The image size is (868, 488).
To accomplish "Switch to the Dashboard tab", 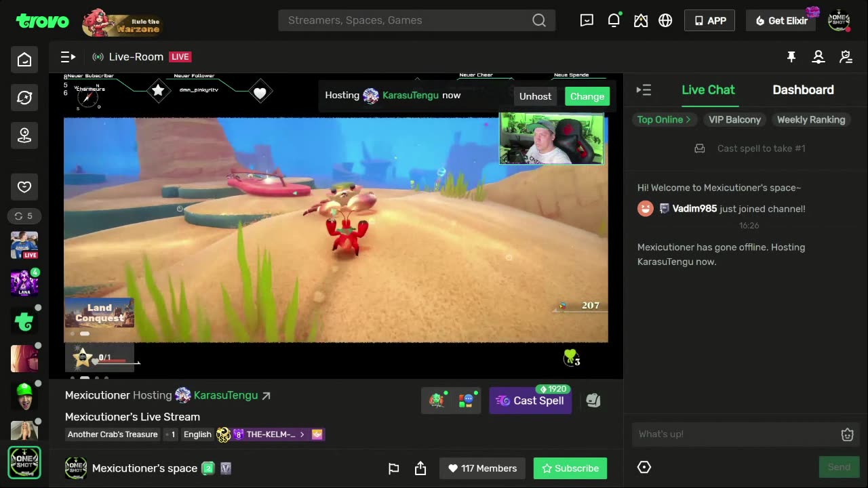I will coord(803,90).
